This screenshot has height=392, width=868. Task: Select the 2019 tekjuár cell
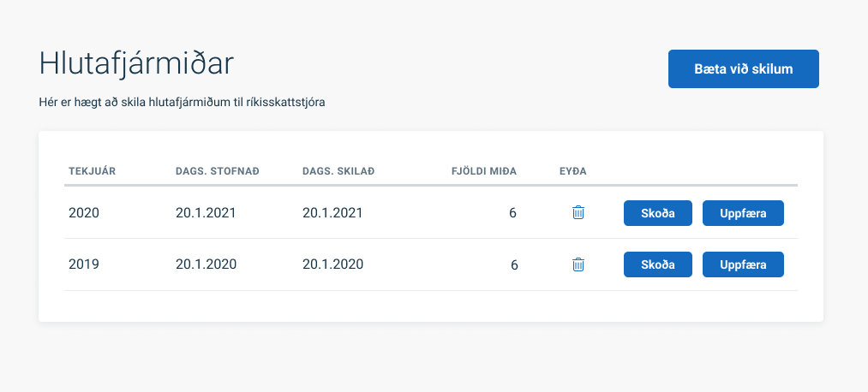coord(84,264)
